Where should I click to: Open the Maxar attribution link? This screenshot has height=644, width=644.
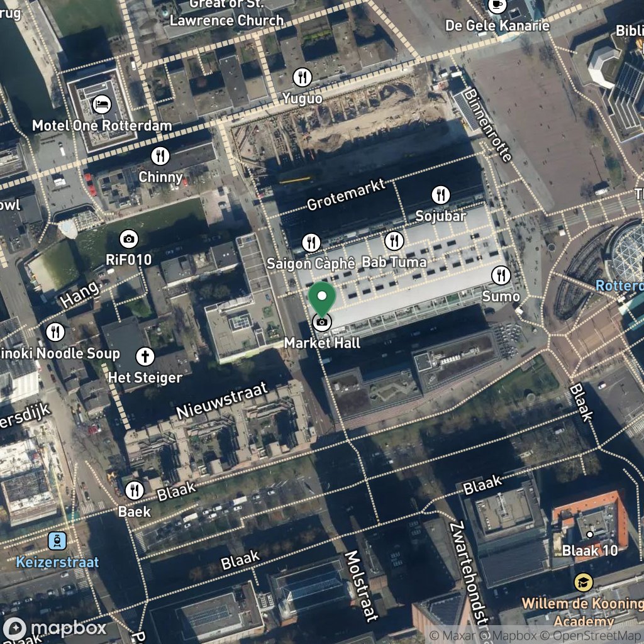[452, 636]
